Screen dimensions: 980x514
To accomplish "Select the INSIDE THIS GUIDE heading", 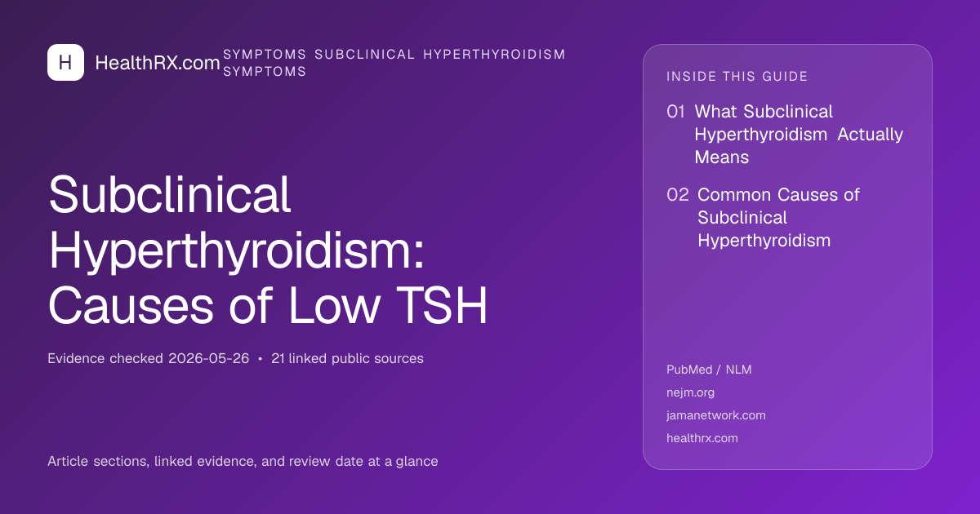I will pos(737,77).
